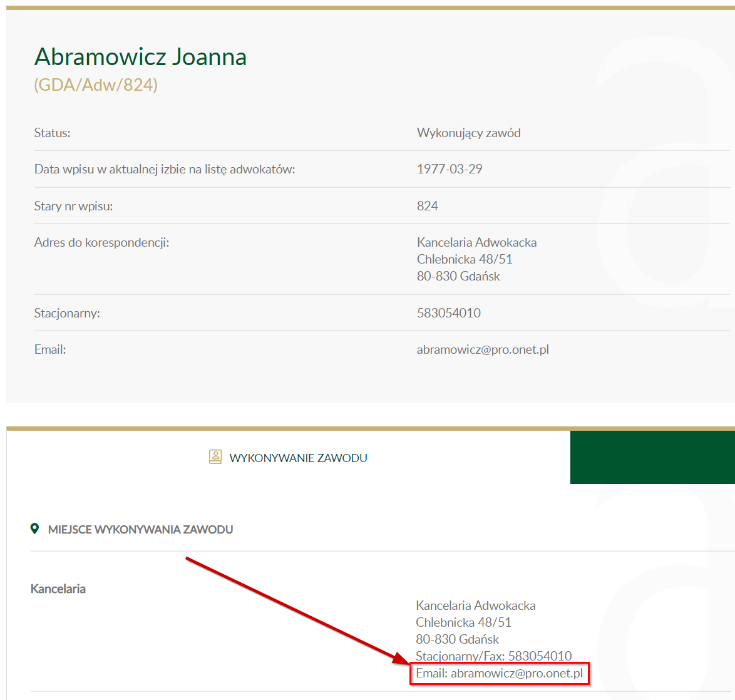Click the status value Wykonujący zawód
Screen dimensions: 735x700
469,133
